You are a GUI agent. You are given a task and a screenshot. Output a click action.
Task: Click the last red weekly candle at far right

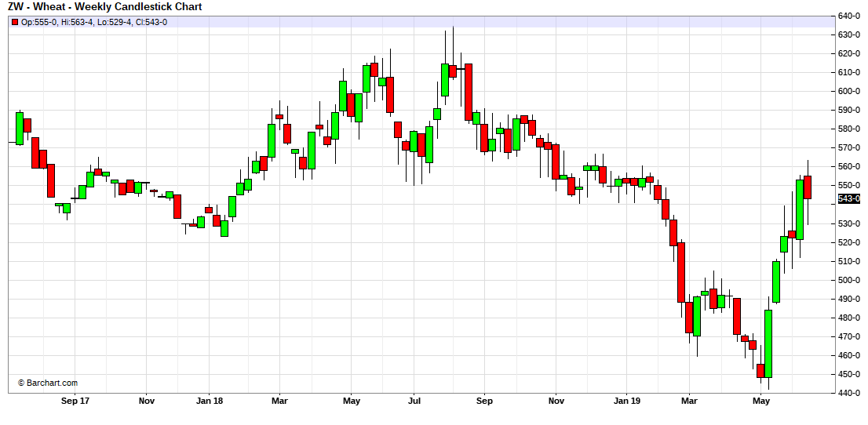click(808, 187)
